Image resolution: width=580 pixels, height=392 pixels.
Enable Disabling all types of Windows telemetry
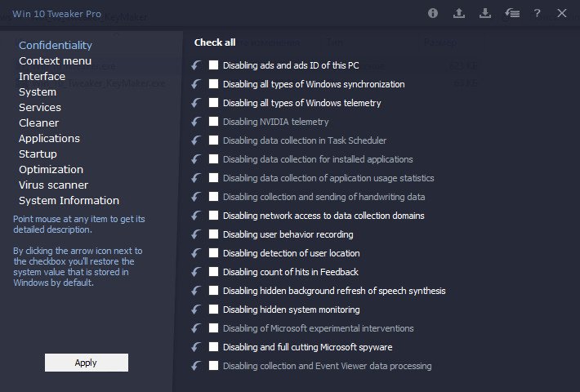coord(213,103)
